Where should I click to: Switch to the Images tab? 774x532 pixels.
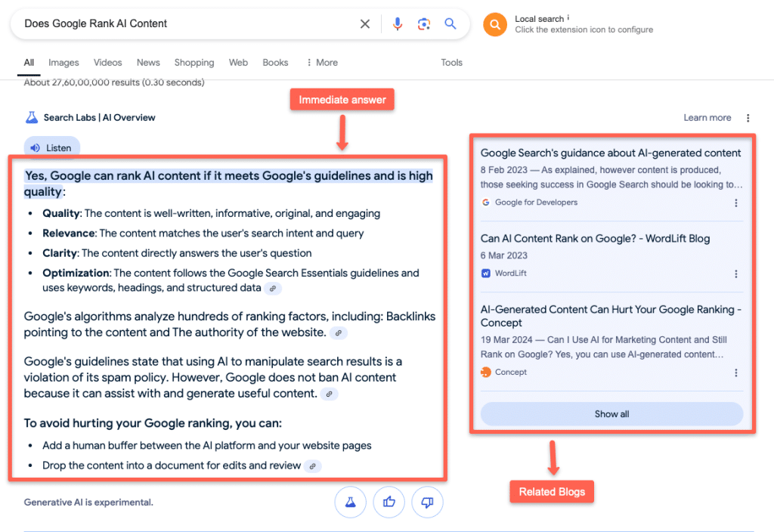pos(63,63)
